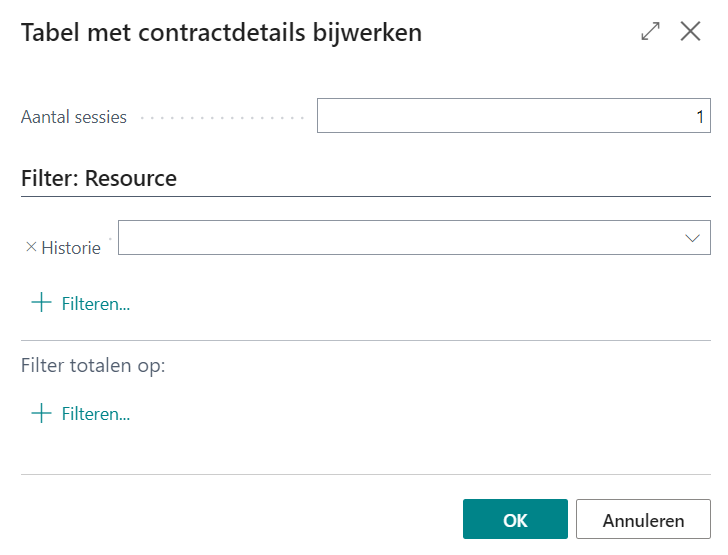Click dotted leader after Aantal sessies
Viewport: 728px width, 555px height.
click(x=220, y=118)
